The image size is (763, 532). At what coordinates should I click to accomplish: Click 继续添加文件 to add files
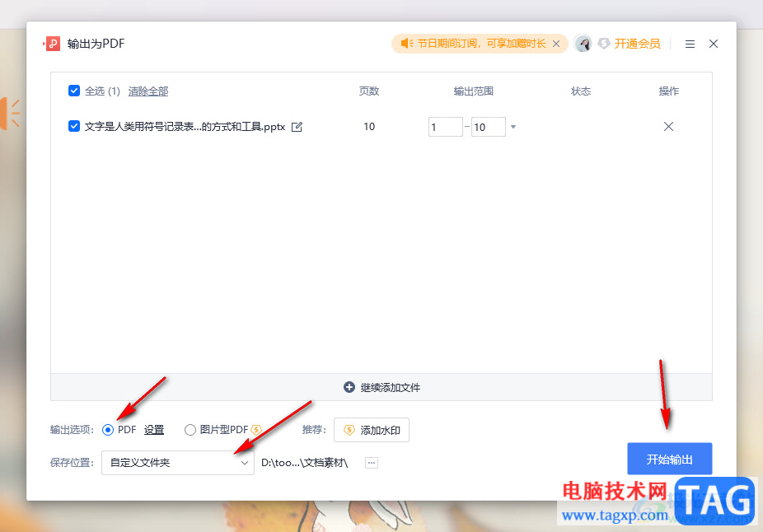(x=381, y=388)
